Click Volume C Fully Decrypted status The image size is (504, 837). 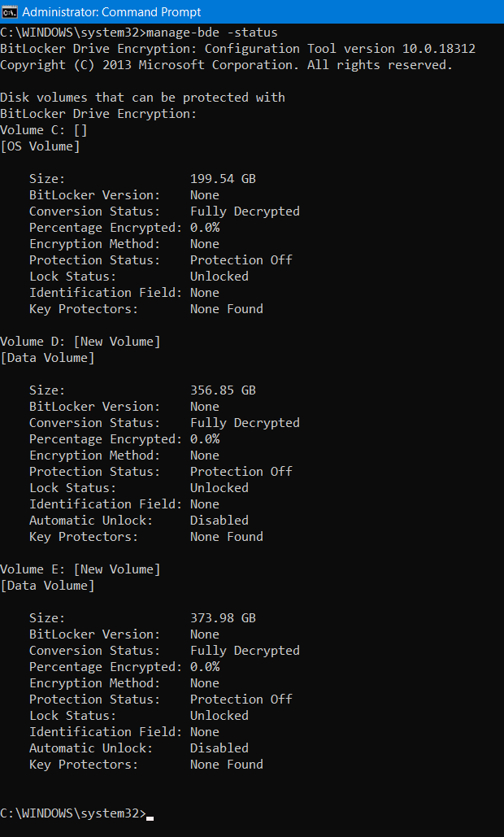pos(245,211)
